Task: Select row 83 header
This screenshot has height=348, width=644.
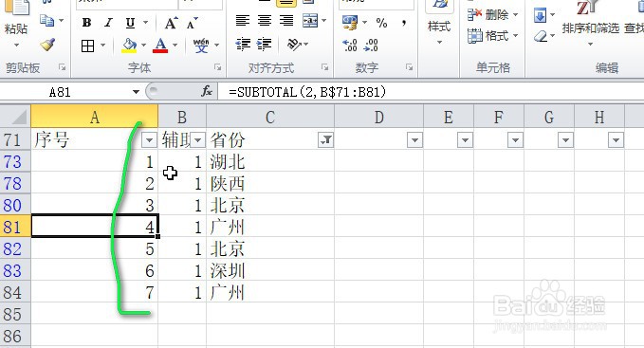Action: 15,271
